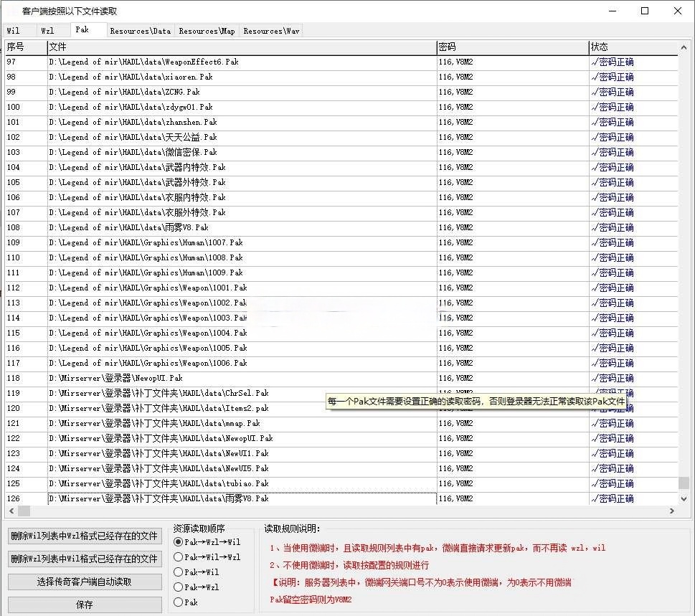The width and height of the screenshot is (695, 616).
Task: Select row with Weapon\1006.Pak
Action: click(x=341, y=364)
